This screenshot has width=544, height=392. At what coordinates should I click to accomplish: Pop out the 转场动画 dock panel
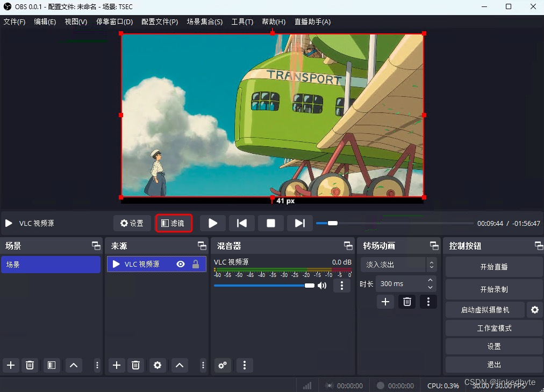(434, 246)
